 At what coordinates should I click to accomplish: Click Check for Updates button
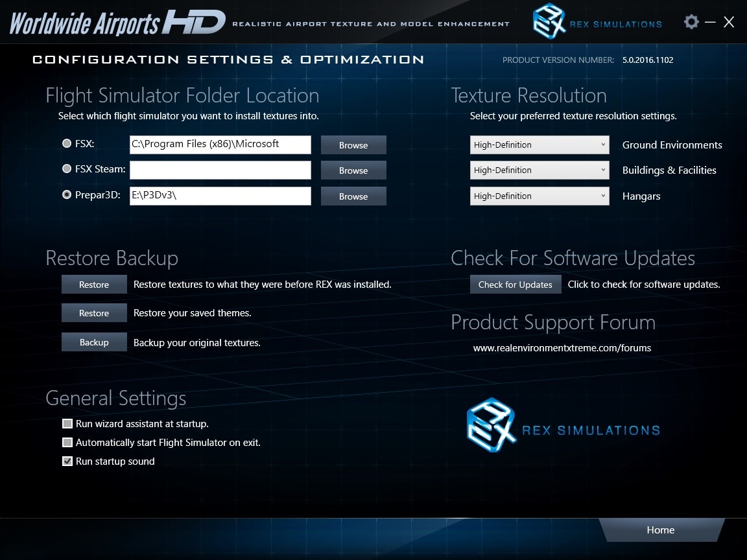(516, 285)
